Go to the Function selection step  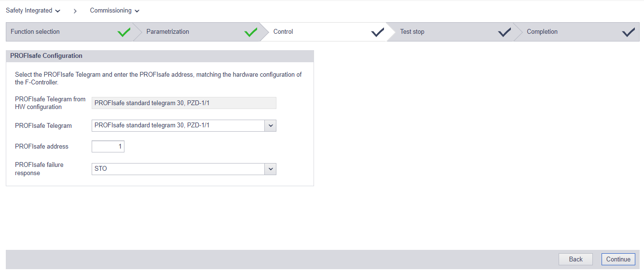69,32
